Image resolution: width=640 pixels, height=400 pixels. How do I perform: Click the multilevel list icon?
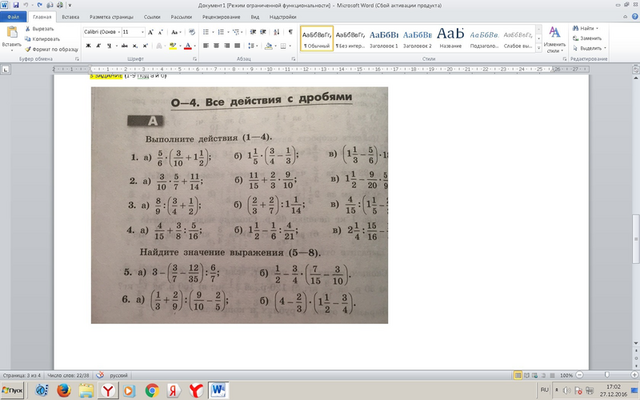click(236, 32)
